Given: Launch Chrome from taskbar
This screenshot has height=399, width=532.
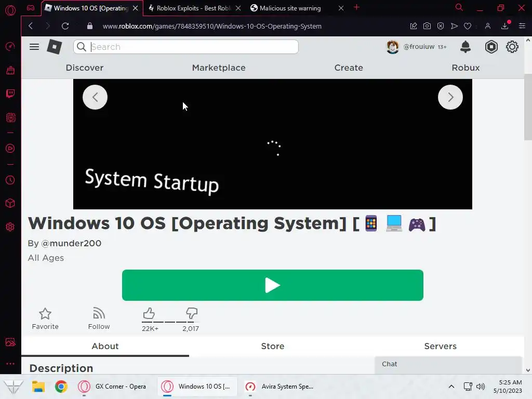Looking at the screenshot, I should [61, 386].
